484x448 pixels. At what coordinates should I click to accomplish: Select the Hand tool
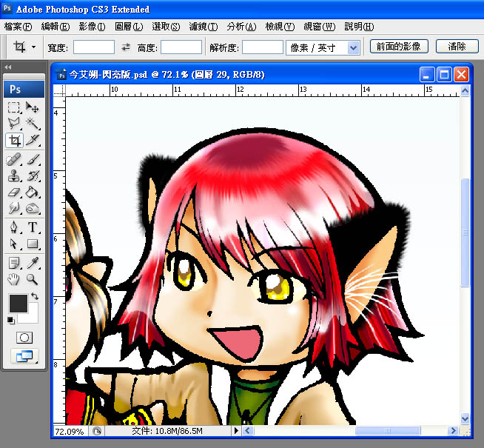14,279
